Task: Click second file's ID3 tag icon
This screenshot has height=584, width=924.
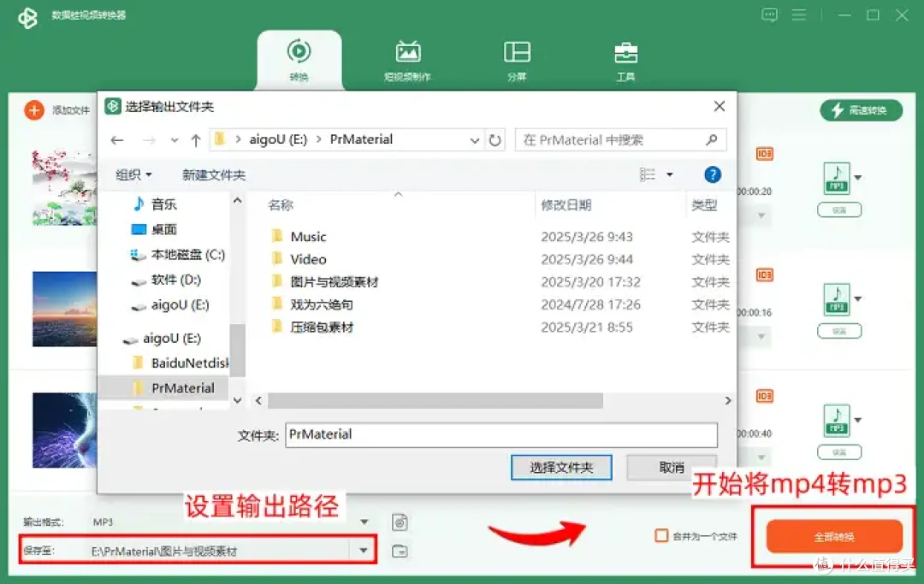Action: (764, 275)
